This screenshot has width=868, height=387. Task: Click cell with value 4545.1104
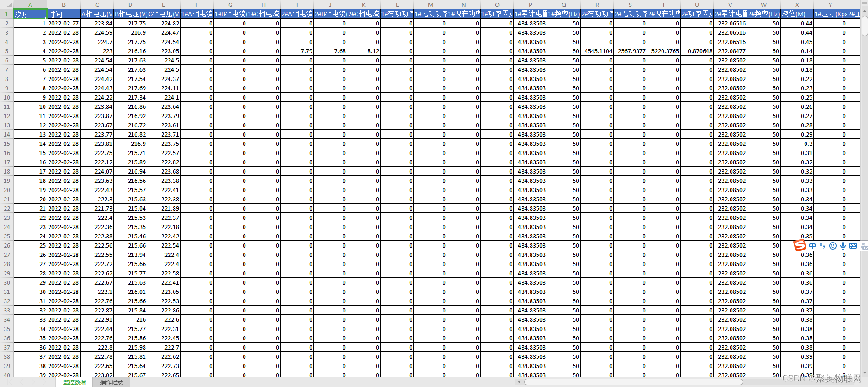(597, 51)
